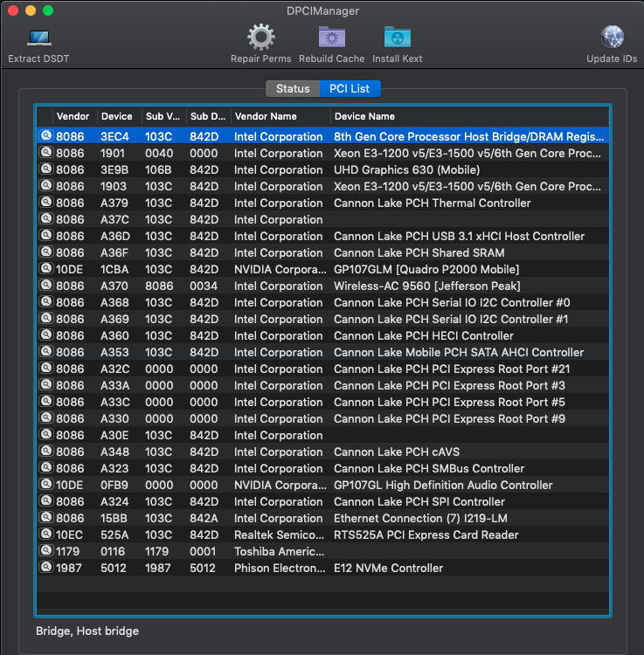
Task: Click 'Phison Electron...' vendor name cell
Action: (280, 569)
